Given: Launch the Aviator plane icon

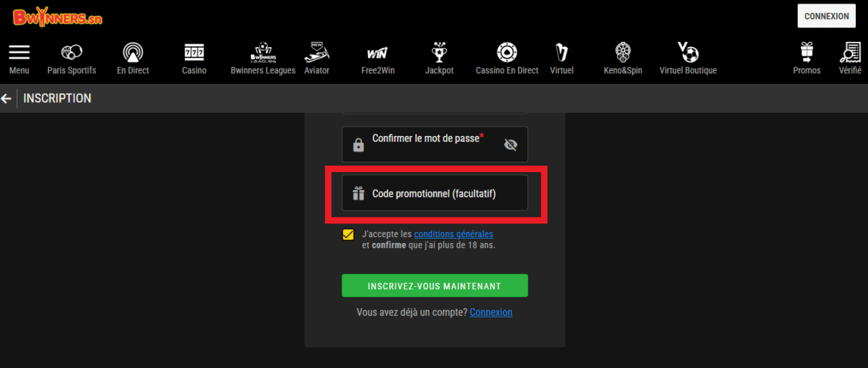Looking at the screenshot, I should point(317,52).
